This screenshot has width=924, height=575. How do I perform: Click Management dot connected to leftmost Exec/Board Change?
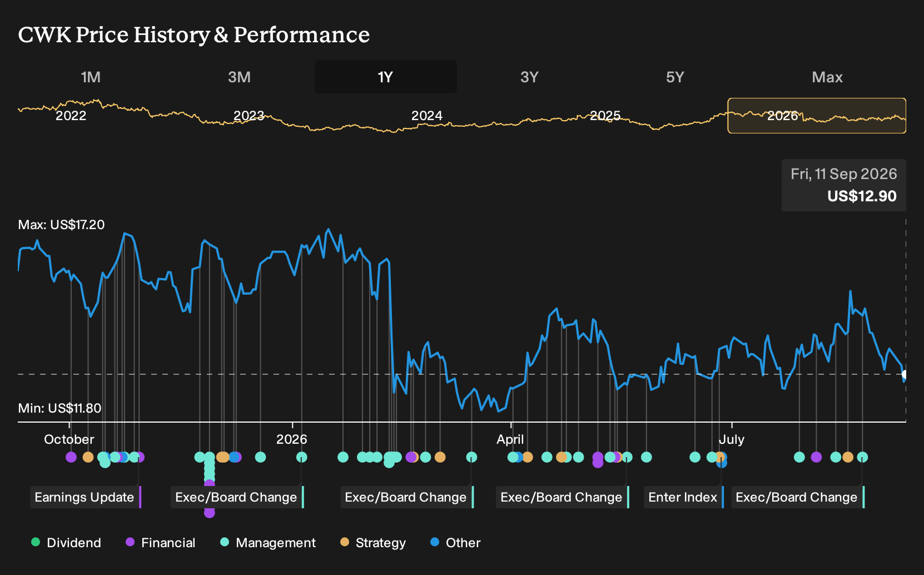301,457
